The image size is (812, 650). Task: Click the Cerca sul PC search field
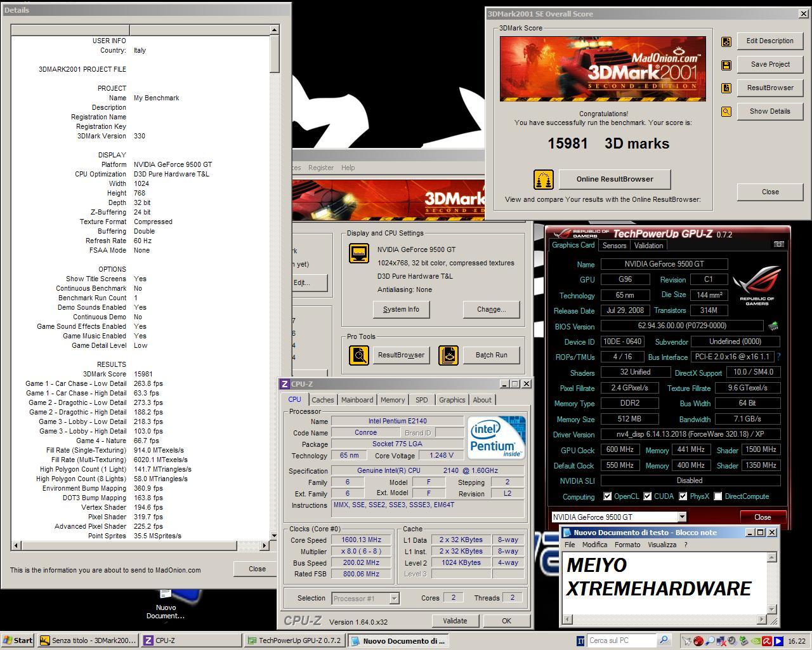click(x=622, y=640)
